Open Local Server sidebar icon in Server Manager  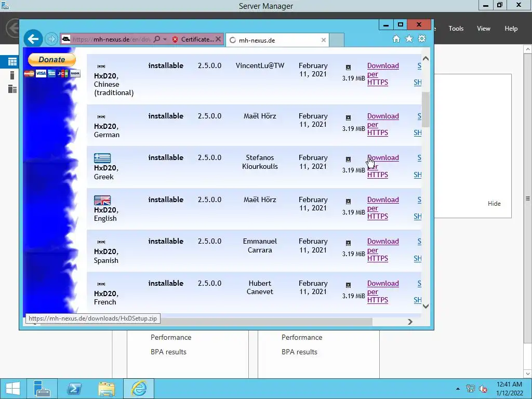point(12,75)
